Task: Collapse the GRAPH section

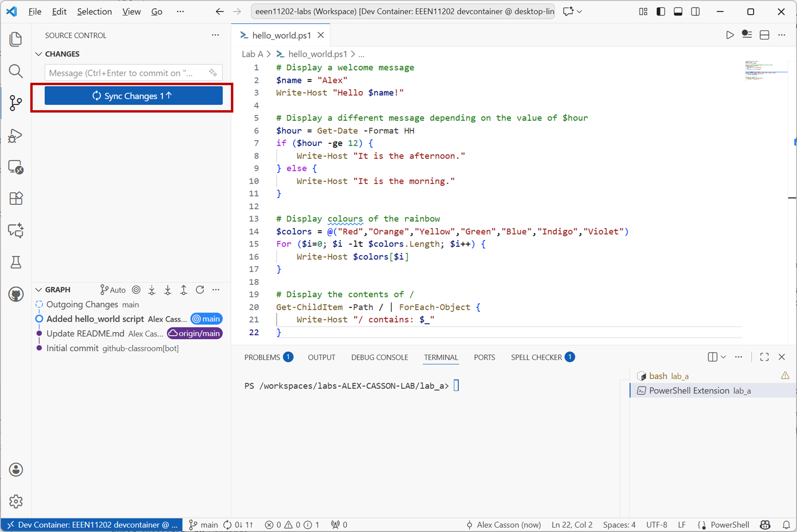Action: tap(39, 290)
